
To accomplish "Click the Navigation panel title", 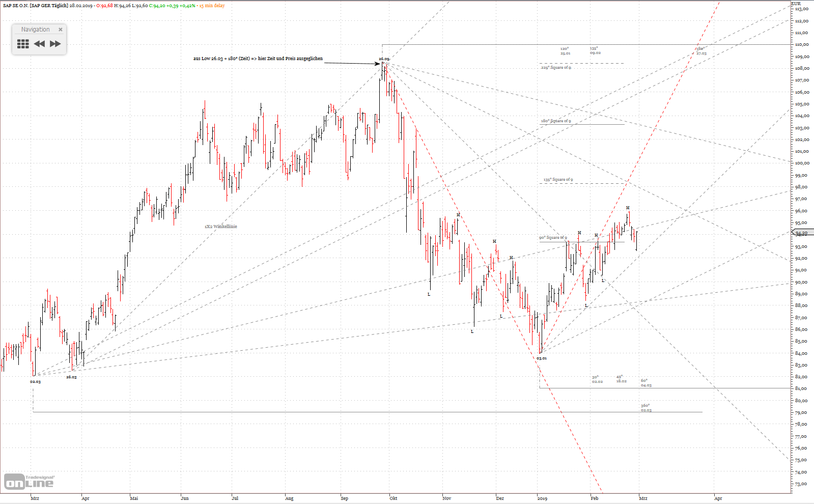I will click(35, 30).
